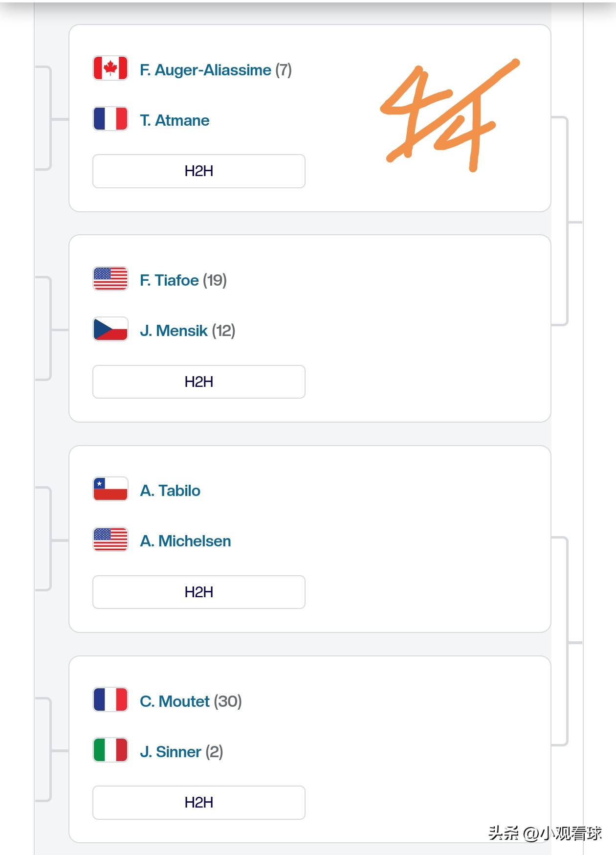Open H2H for Moutet vs Sinner

[199, 803]
